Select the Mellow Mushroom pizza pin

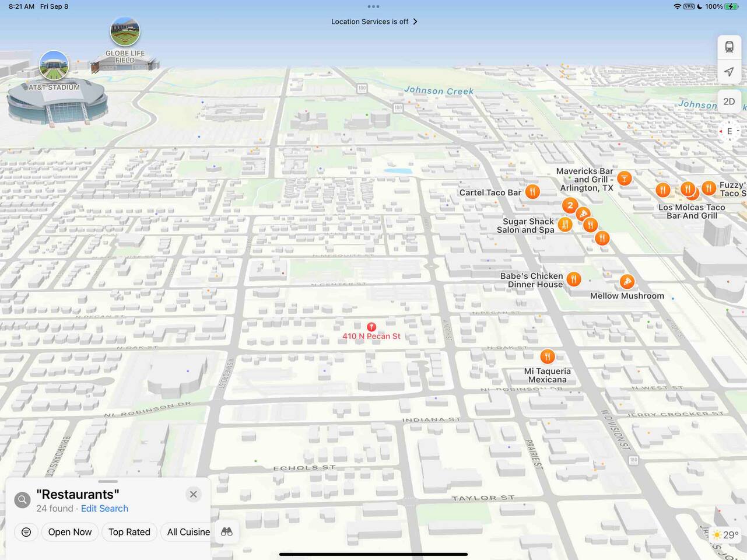(627, 282)
